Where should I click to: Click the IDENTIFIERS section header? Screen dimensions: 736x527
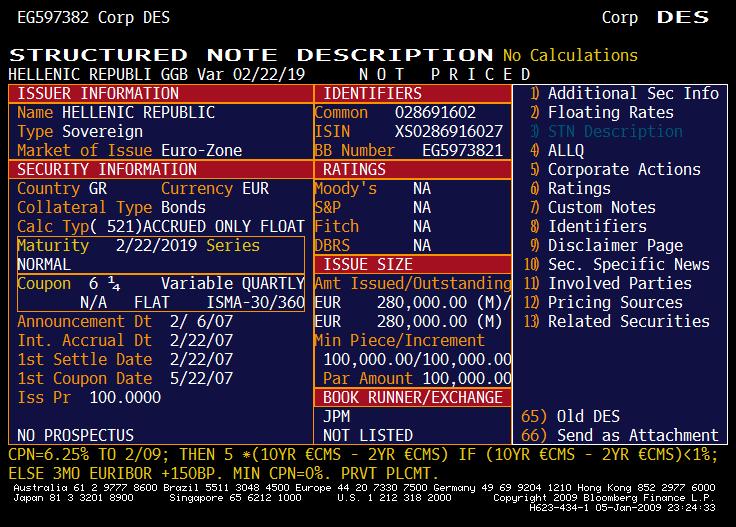coord(413,93)
